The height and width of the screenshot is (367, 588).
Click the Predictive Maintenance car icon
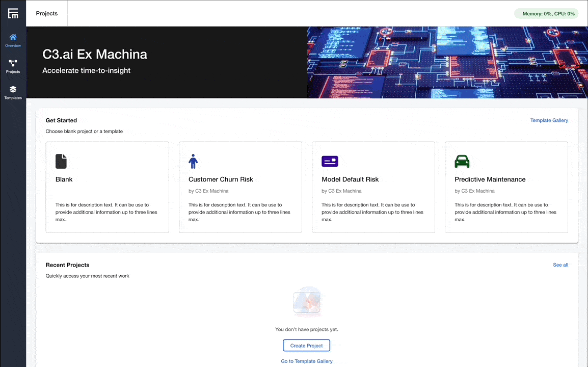point(462,162)
